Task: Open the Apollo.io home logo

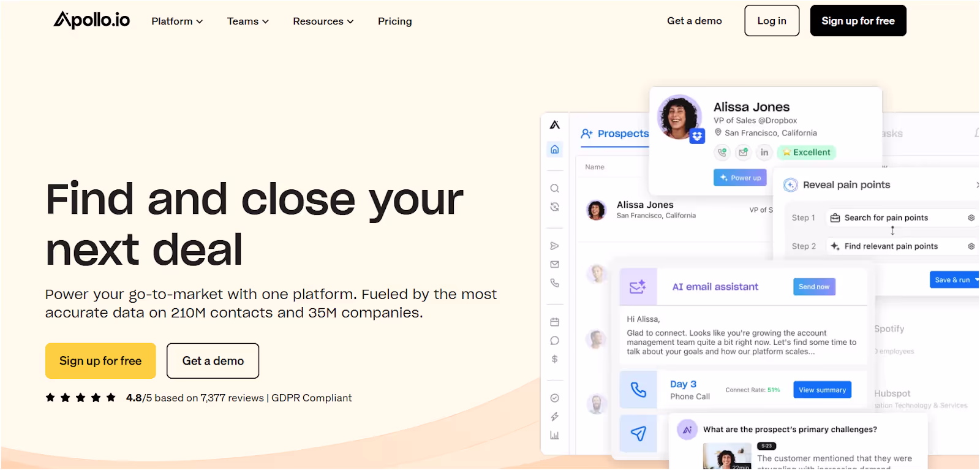Action: pos(92,20)
